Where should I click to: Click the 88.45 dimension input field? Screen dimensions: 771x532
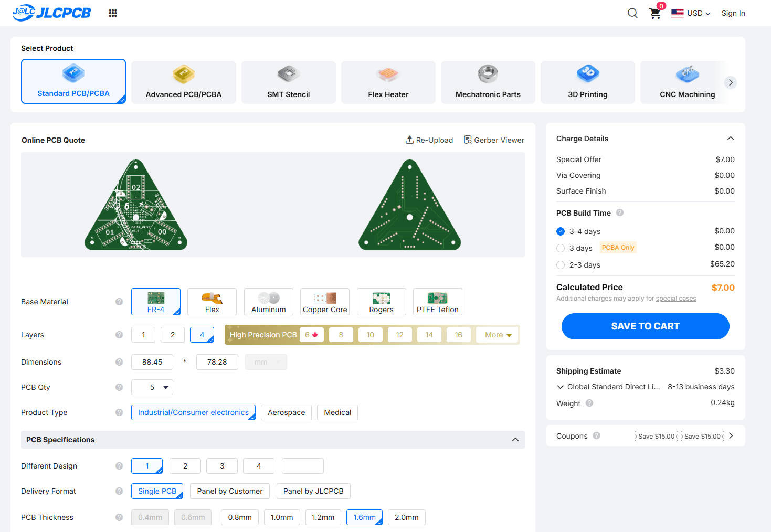[x=152, y=362]
